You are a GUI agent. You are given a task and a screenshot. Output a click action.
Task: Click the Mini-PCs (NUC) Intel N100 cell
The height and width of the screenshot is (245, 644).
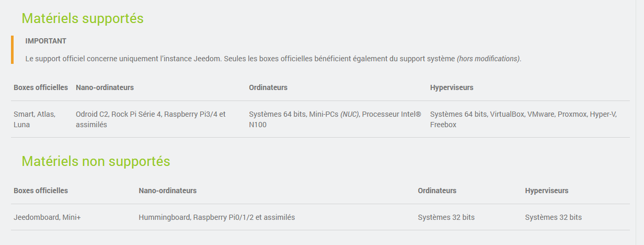(x=335, y=119)
